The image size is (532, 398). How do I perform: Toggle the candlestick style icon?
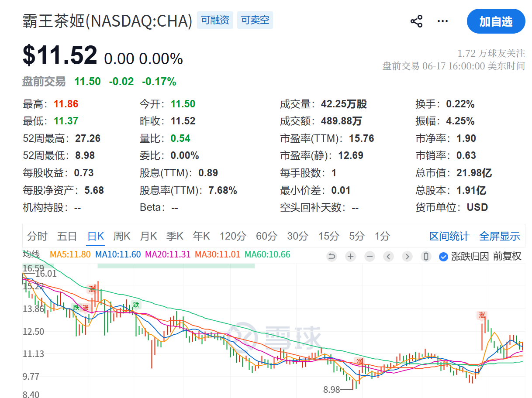426,257
